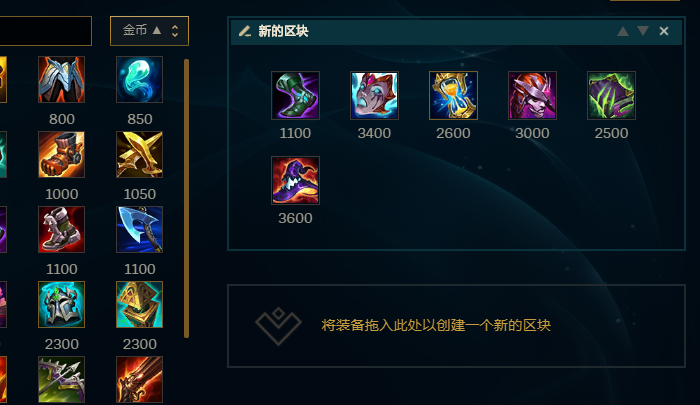Pick the green clawed book item costing 2500
This screenshot has height=405, width=700.
click(611, 95)
